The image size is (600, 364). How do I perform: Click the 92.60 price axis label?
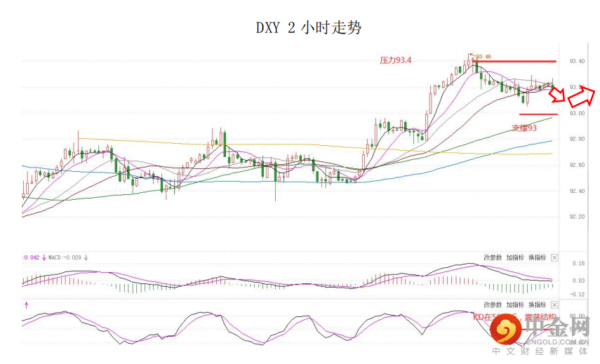[577, 166]
